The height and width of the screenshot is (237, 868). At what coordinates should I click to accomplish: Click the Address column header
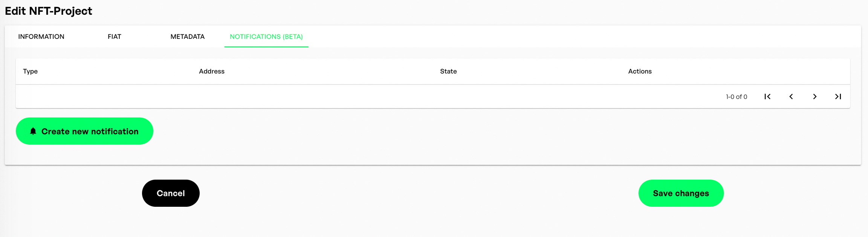coord(211,71)
